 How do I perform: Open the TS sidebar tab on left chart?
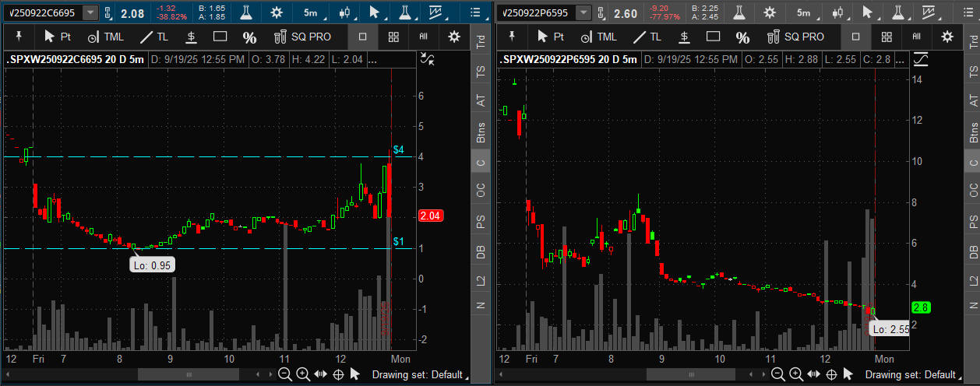481,71
